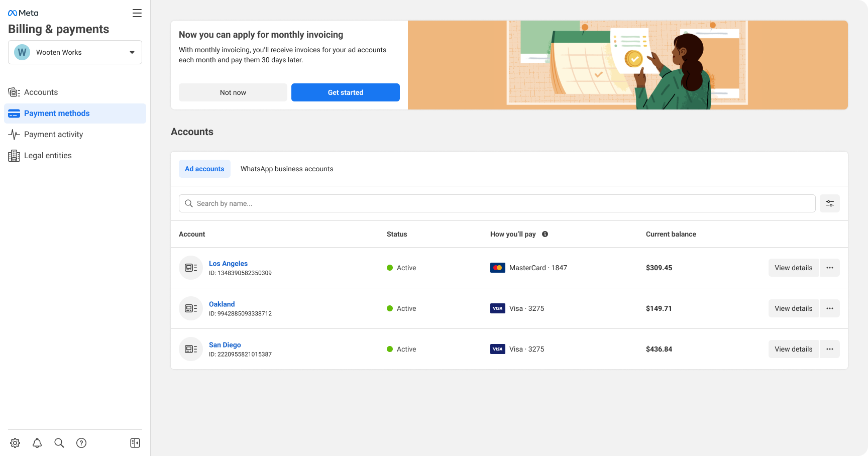Click Get started for monthly invoicing

tap(346, 92)
